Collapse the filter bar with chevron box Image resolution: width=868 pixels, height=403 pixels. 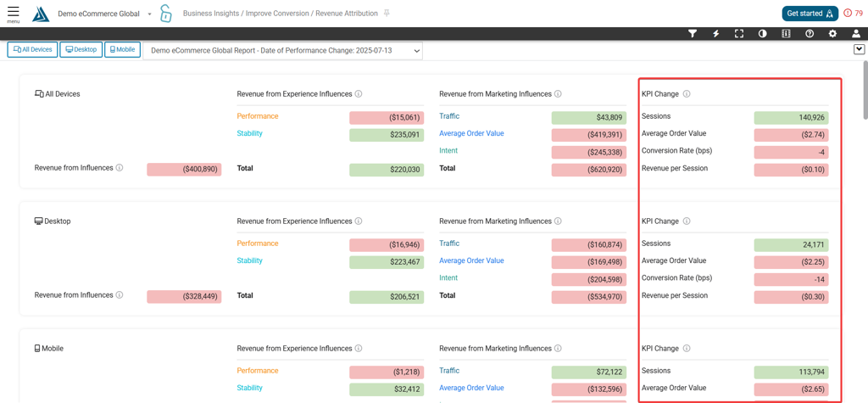point(860,49)
